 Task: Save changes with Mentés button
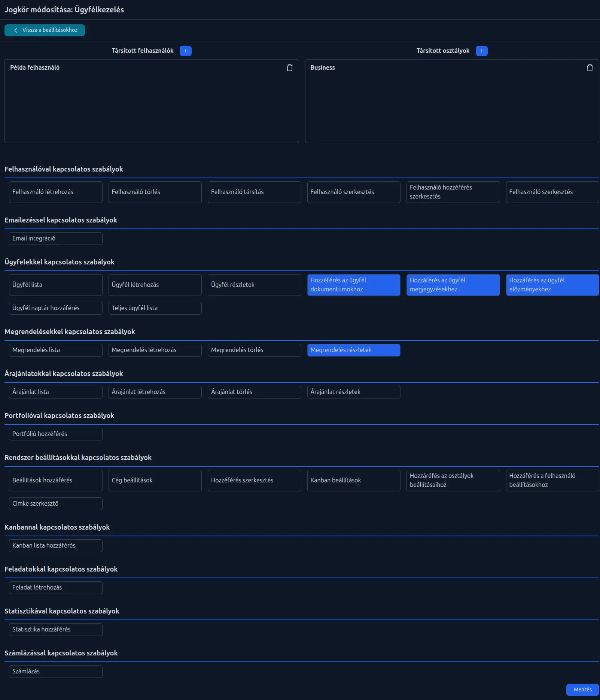(582, 690)
